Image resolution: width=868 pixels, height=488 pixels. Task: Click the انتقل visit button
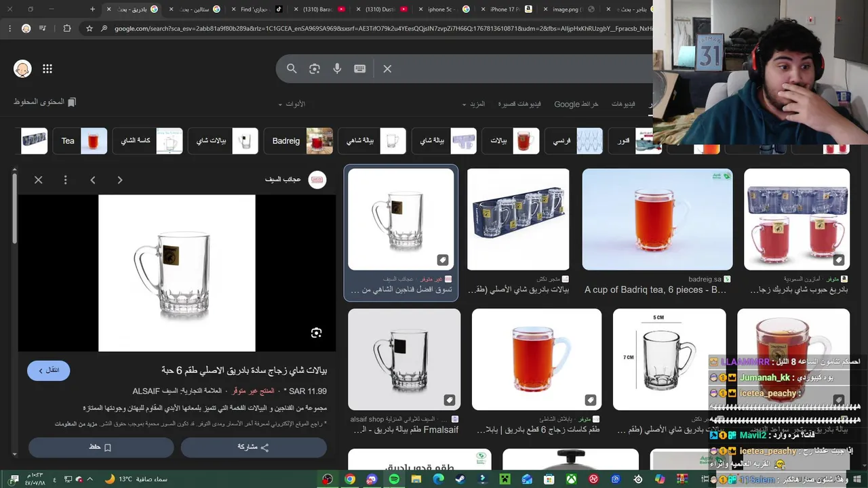(x=48, y=370)
